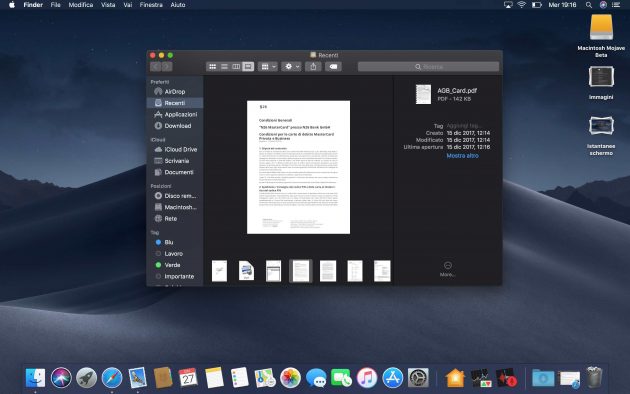Click the large PDF preview page
This screenshot has height=394, width=630.
pos(299,167)
